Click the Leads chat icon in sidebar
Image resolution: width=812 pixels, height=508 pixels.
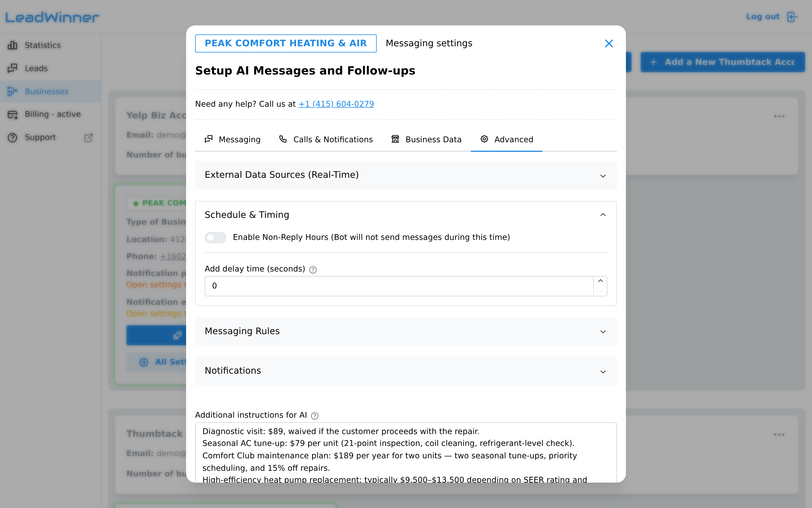[x=12, y=68]
